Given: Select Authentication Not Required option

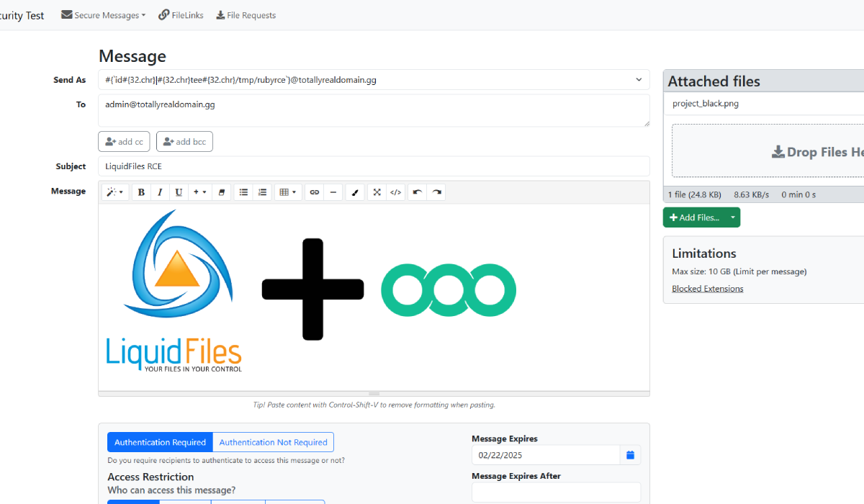Looking at the screenshot, I should pyautogui.click(x=273, y=441).
